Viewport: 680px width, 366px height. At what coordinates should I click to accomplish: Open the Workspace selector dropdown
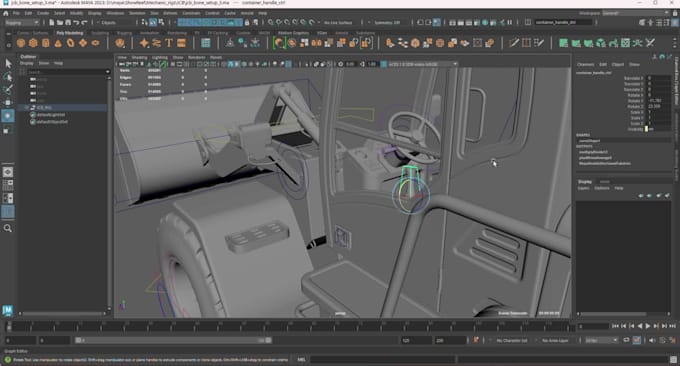[x=635, y=13]
